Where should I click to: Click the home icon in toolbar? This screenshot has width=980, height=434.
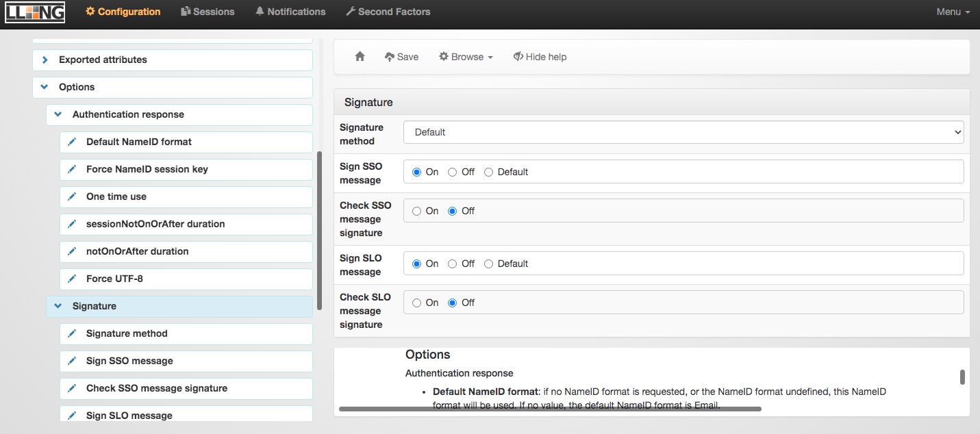[x=360, y=57]
